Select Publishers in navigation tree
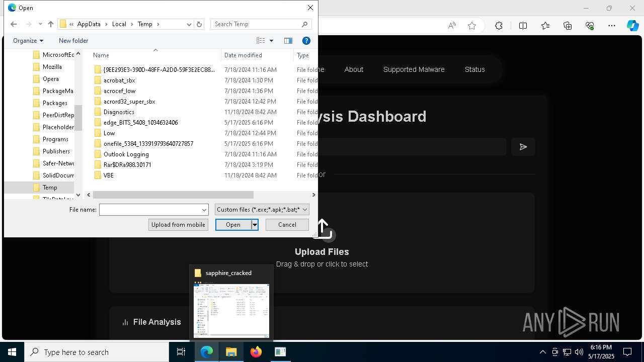This screenshot has height=362, width=644. point(56,151)
